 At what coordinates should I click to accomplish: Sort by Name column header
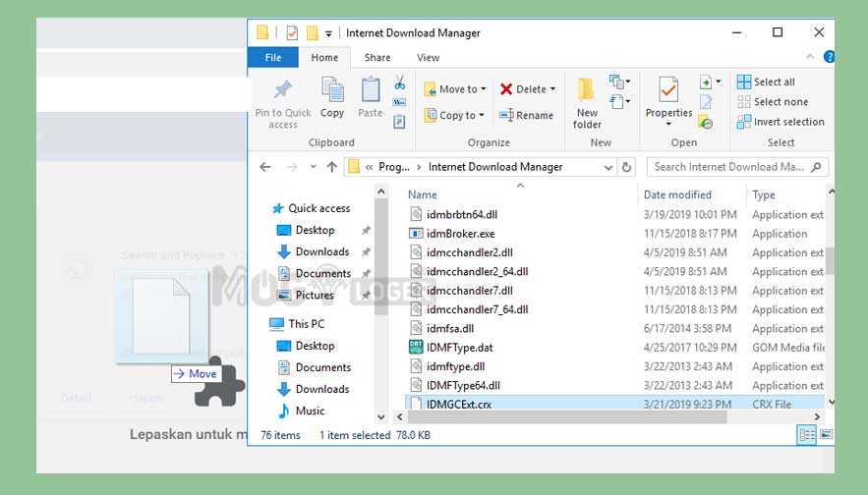pyautogui.click(x=423, y=194)
